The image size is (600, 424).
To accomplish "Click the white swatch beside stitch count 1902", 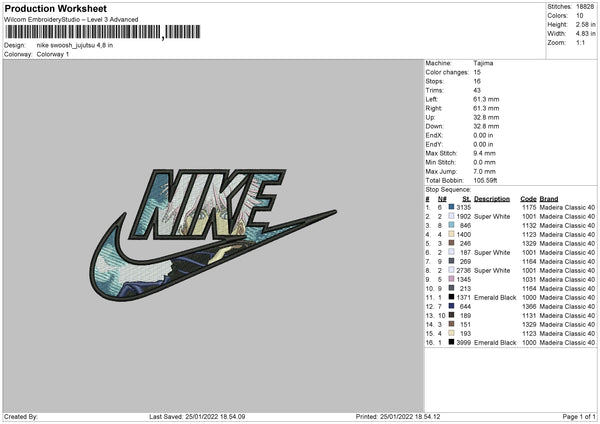I will [452, 216].
